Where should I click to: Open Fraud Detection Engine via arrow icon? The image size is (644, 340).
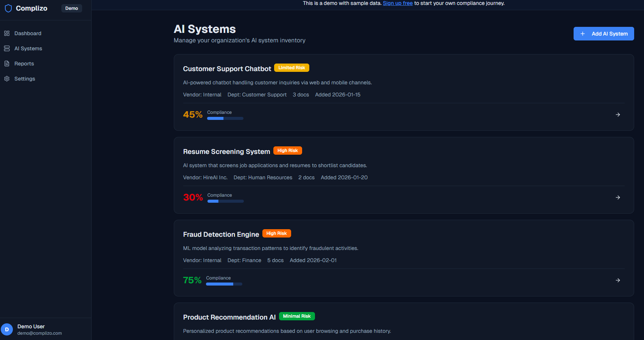pos(618,280)
